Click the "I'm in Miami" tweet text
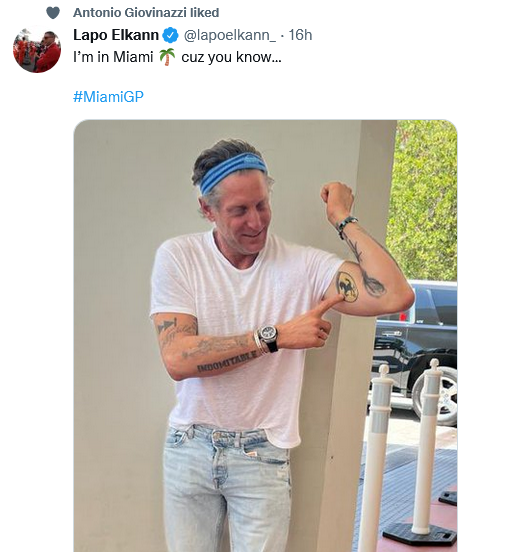This screenshot has width=525, height=552. [x=113, y=57]
